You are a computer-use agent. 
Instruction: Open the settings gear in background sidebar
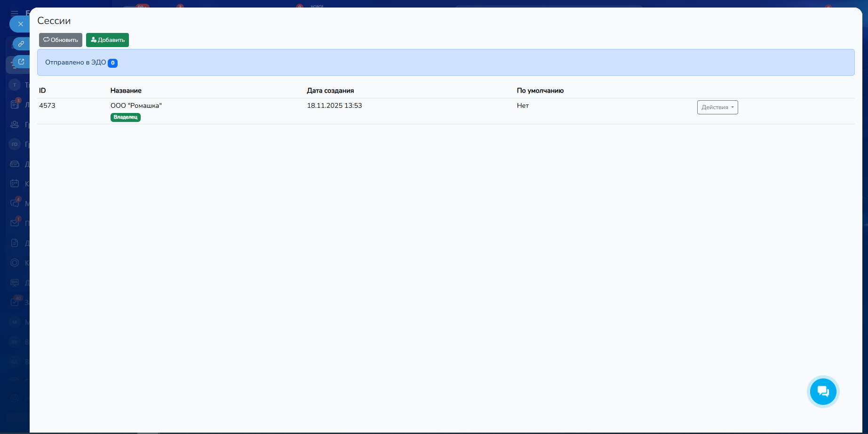pos(15,398)
